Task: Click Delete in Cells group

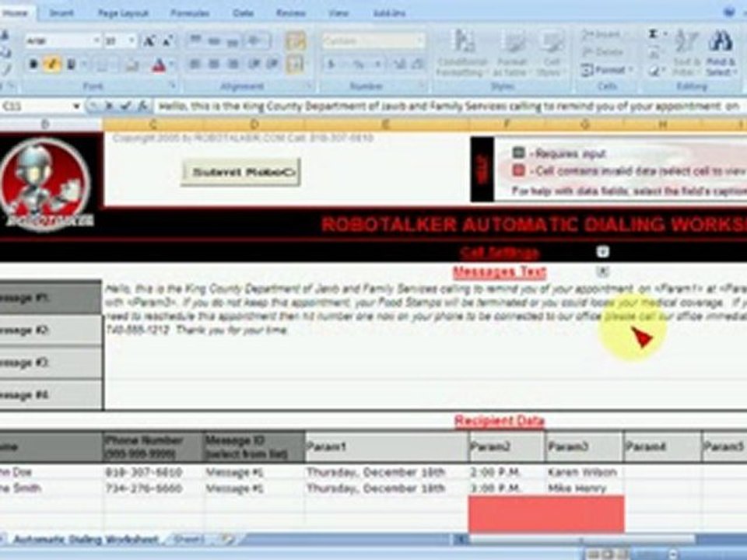Action: coord(601,52)
